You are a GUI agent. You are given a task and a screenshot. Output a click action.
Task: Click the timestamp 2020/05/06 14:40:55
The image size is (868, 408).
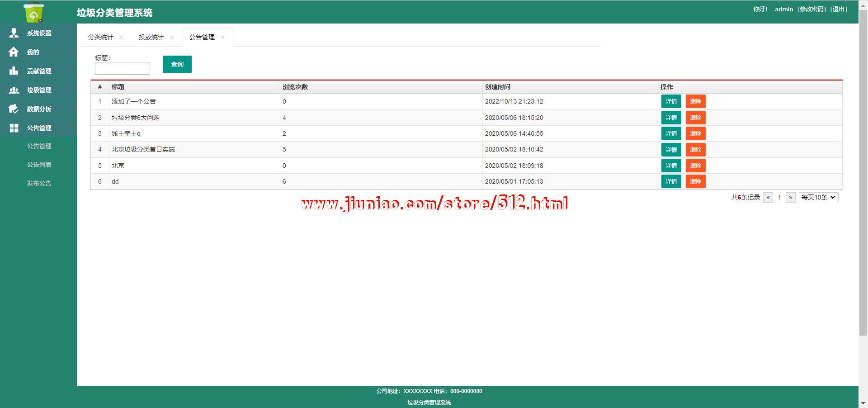[x=514, y=133]
